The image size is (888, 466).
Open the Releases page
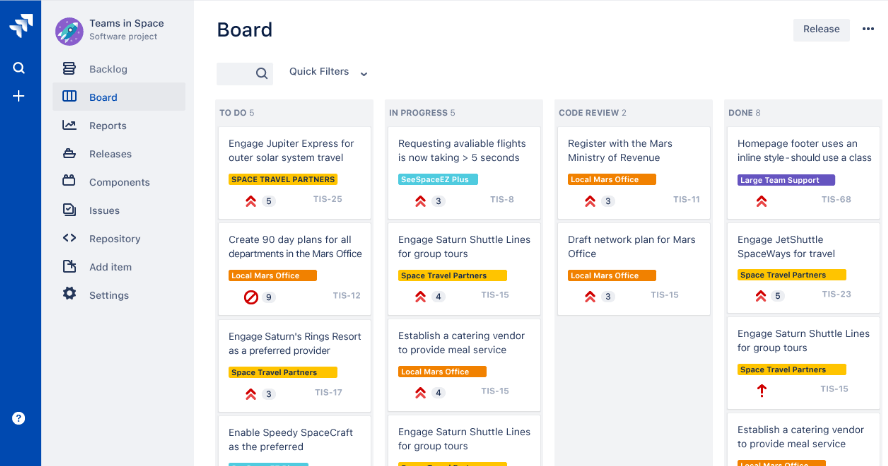point(110,154)
